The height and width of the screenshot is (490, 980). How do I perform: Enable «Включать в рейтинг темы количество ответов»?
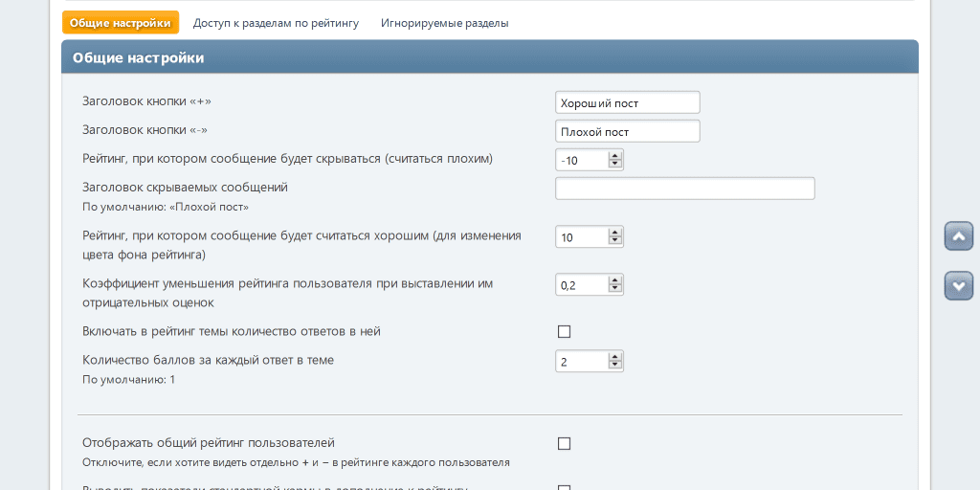tap(564, 331)
